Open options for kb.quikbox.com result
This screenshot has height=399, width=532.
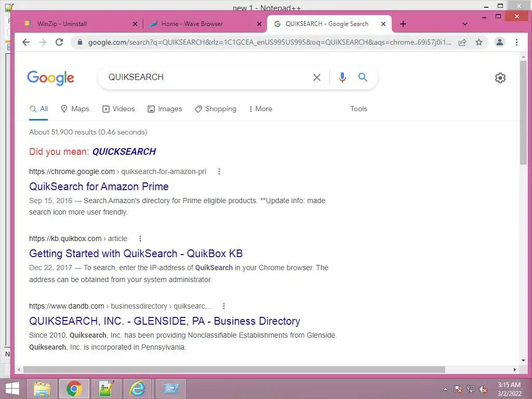click(x=140, y=239)
